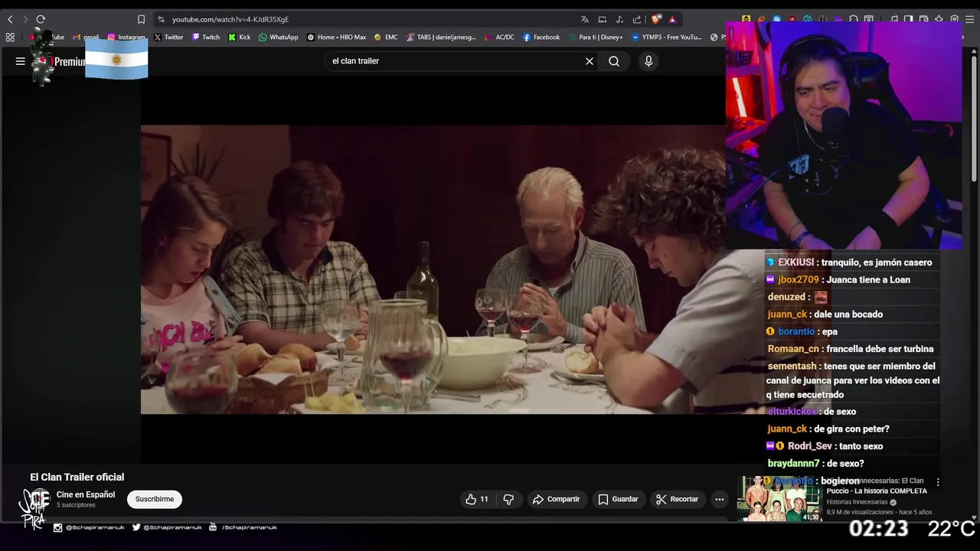Click Recortar clip button
The image size is (980, 551).
tap(677, 499)
